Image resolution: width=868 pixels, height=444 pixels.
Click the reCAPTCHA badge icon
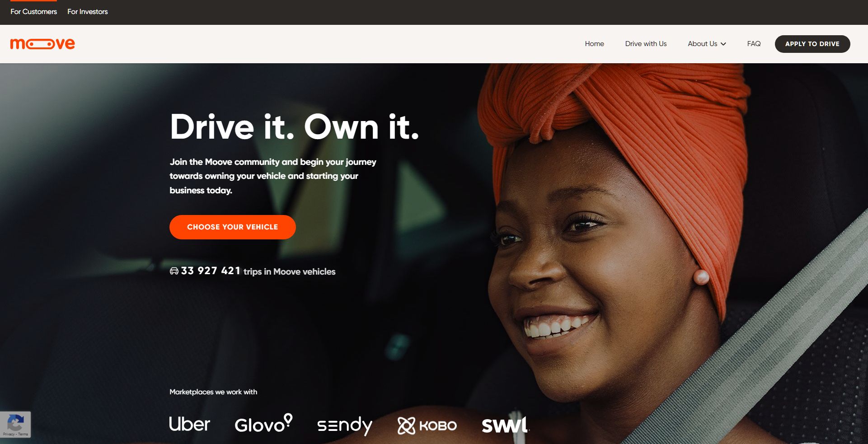click(x=15, y=423)
